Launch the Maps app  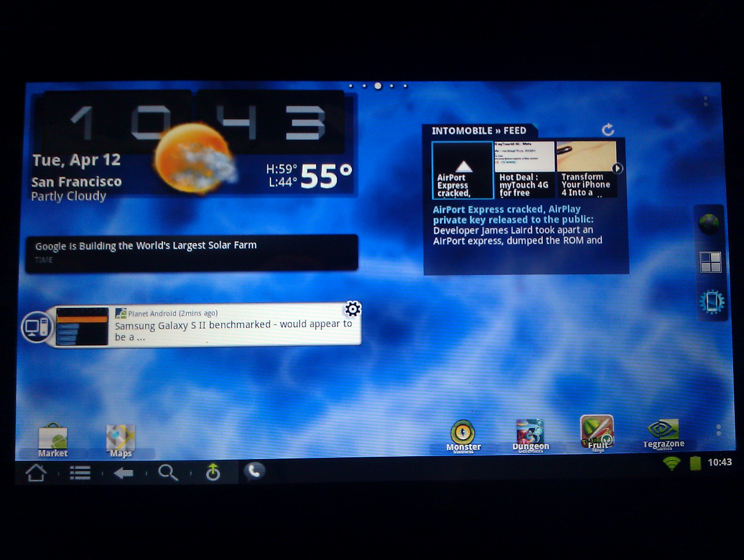[121, 438]
